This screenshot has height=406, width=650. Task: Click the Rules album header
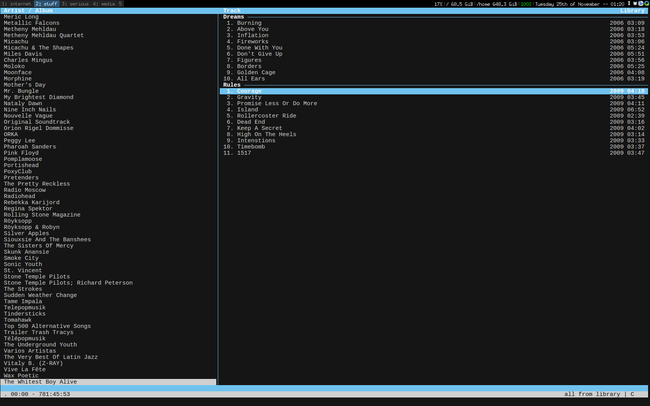pyautogui.click(x=232, y=85)
